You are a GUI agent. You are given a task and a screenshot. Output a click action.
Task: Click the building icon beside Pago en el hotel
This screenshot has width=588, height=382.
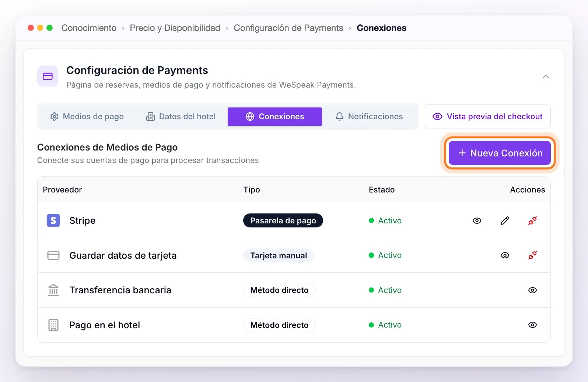53,325
